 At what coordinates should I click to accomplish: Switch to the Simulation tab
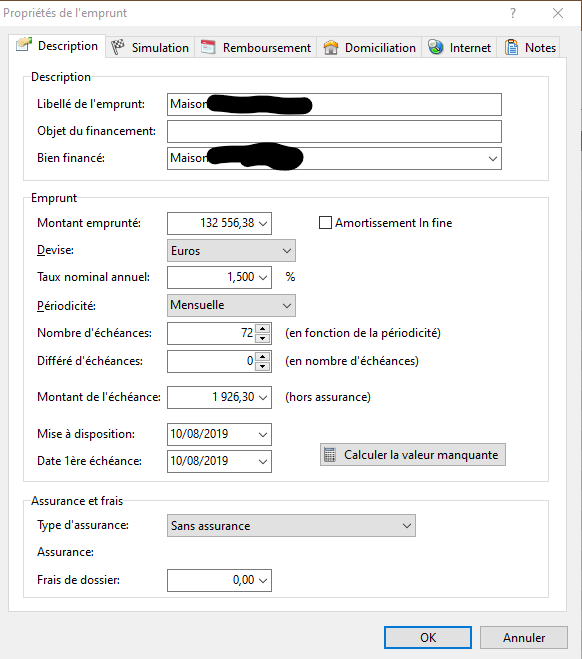pyautogui.click(x=150, y=47)
